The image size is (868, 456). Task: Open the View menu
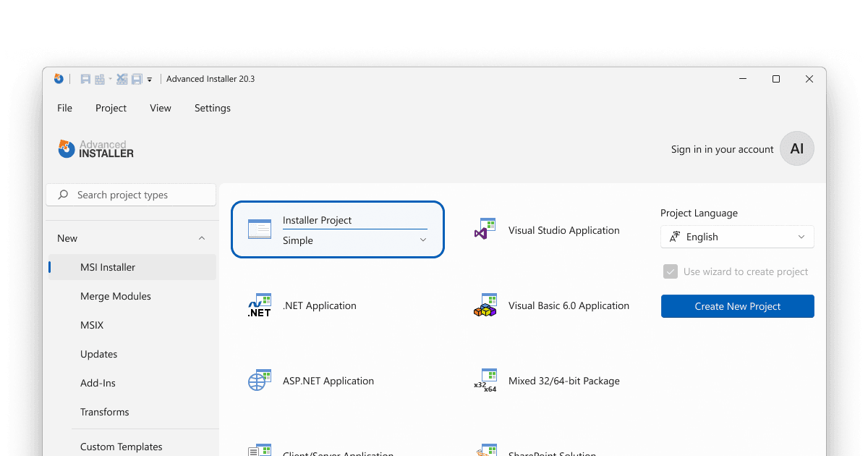[x=161, y=108]
